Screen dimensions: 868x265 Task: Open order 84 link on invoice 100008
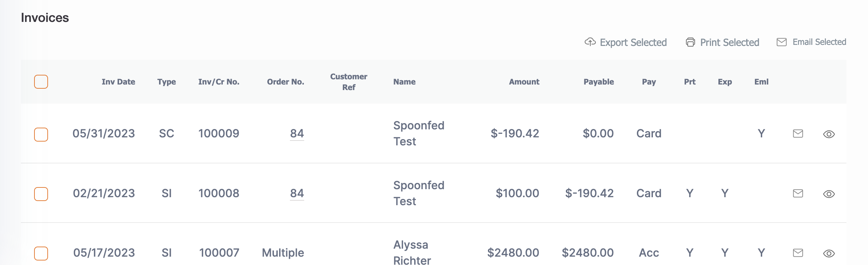[x=297, y=193]
